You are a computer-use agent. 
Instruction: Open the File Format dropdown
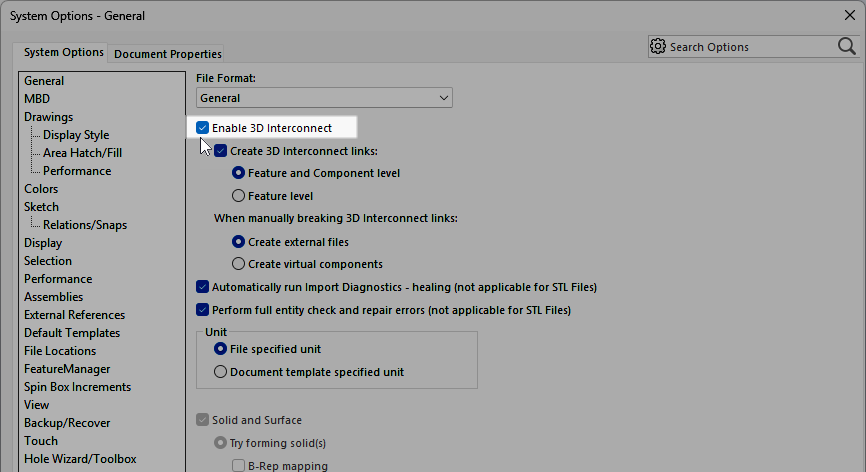(324, 98)
